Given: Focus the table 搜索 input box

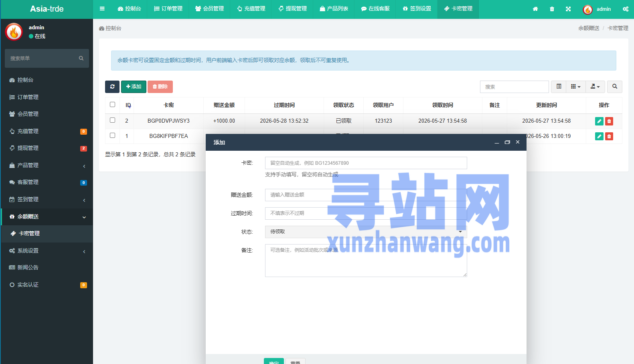Looking at the screenshot, I should (x=514, y=87).
